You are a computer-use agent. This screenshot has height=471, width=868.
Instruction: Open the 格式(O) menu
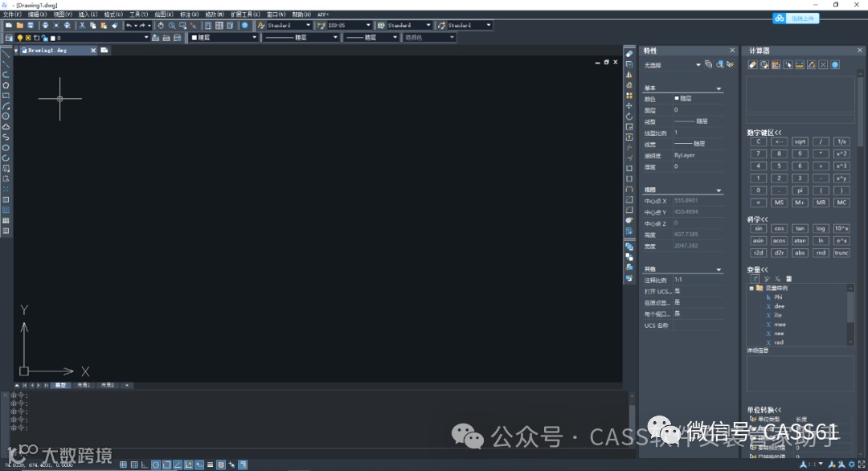point(113,14)
